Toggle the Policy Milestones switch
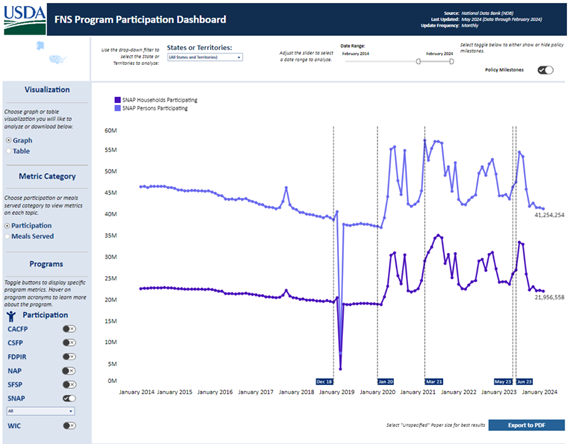Viewport: 570px width, 444px height. pyautogui.click(x=545, y=70)
